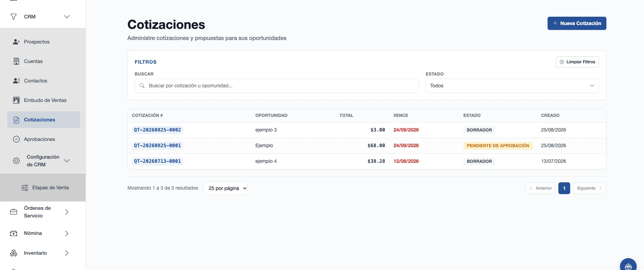
Task: Click the Pendiente de Aprobación status badge
Action: click(498, 146)
